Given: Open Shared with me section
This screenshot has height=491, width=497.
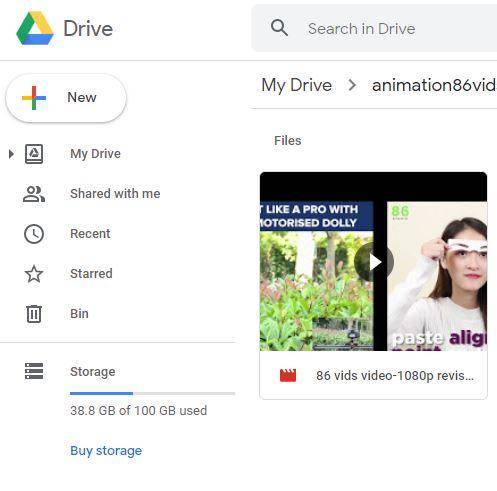Looking at the screenshot, I should [115, 194].
